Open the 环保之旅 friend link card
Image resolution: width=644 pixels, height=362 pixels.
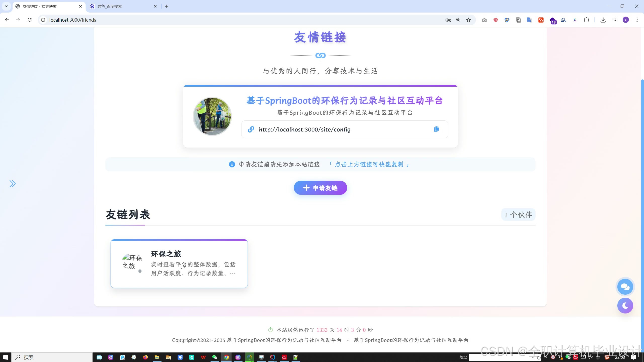pyautogui.click(x=179, y=263)
